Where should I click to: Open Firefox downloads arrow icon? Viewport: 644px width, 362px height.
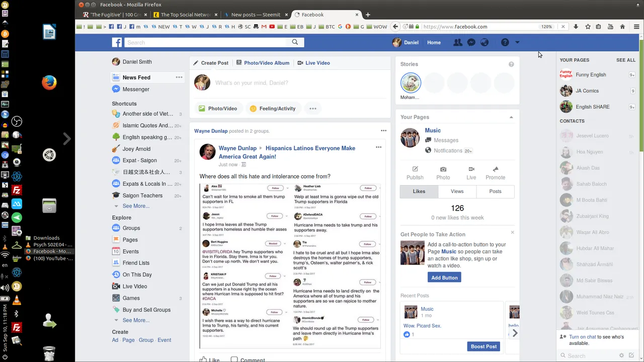click(x=576, y=27)
